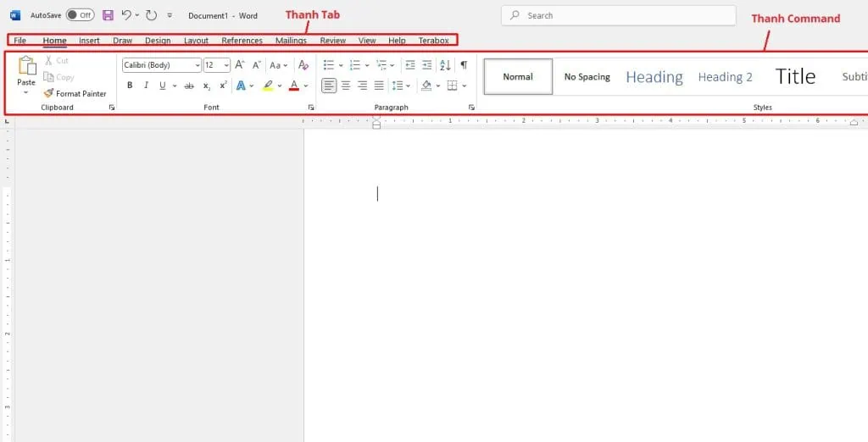
Task: Apply the Heading 2 style
Action: coord(726,77)
